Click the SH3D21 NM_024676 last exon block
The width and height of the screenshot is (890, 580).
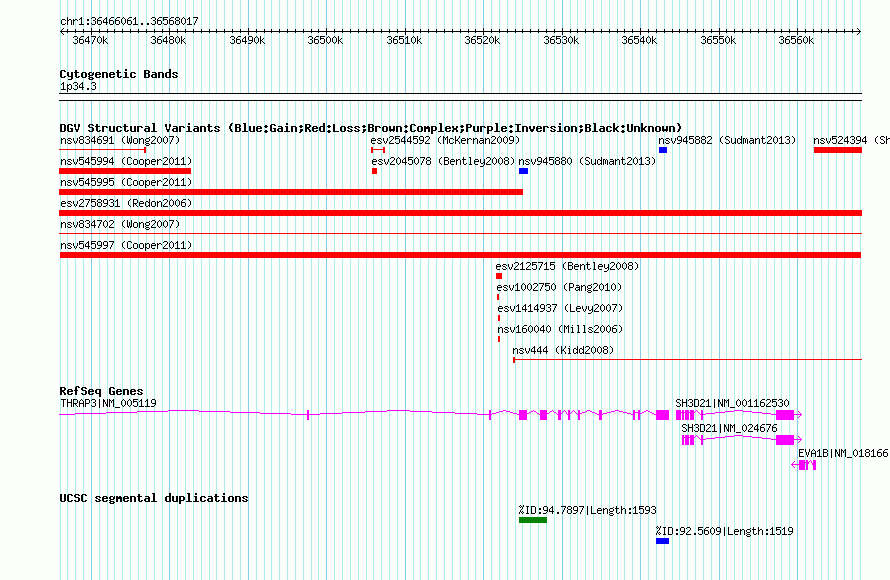point(785,440)
